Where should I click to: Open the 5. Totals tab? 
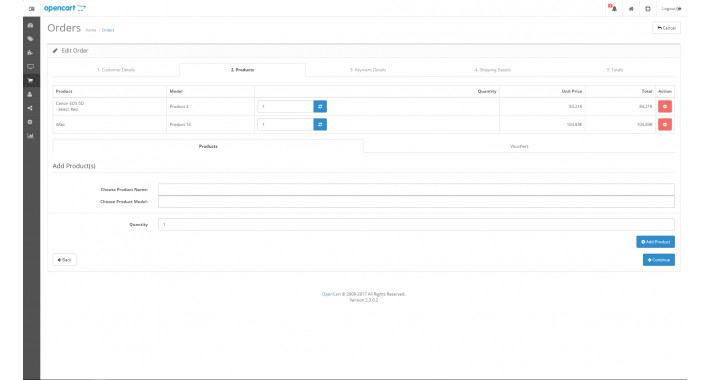tap(615, 70)
